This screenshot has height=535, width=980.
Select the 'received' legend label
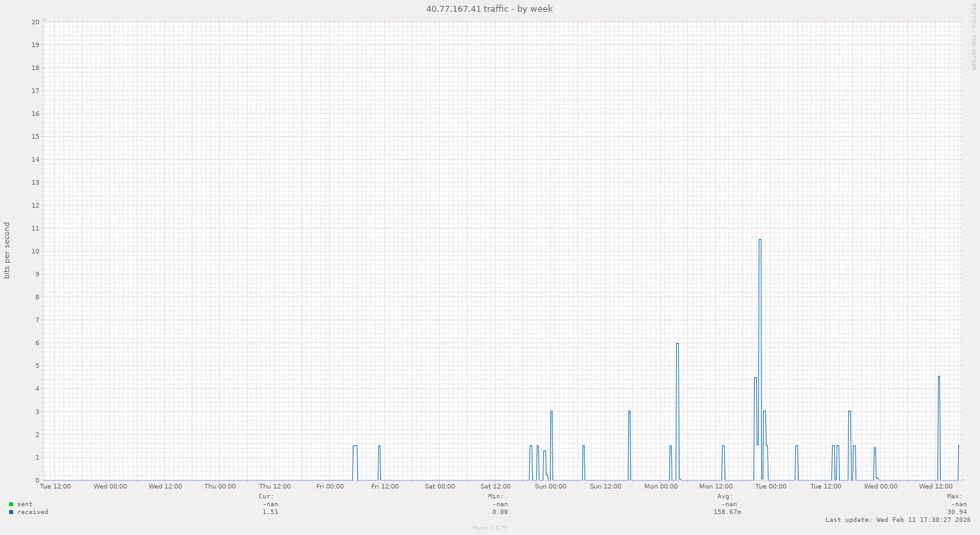33,512
